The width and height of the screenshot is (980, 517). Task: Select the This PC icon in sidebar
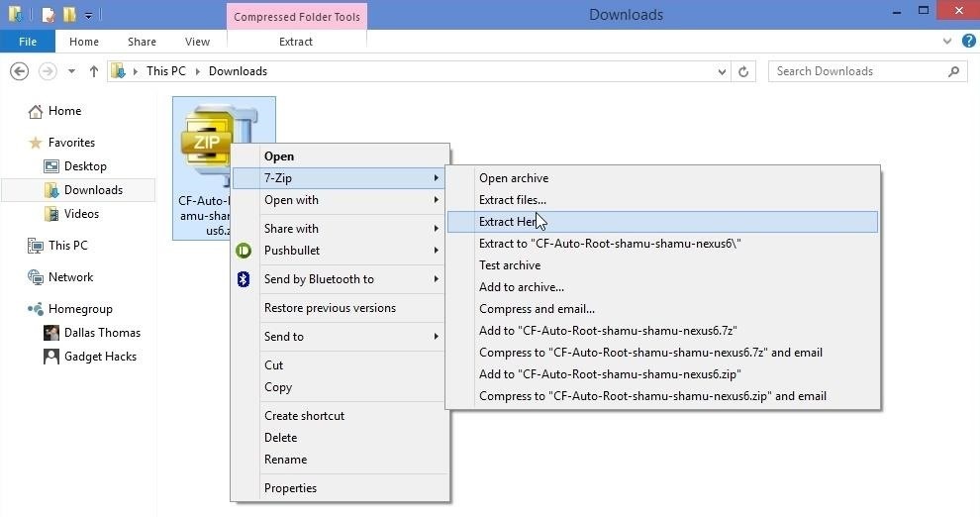[36, 246]
